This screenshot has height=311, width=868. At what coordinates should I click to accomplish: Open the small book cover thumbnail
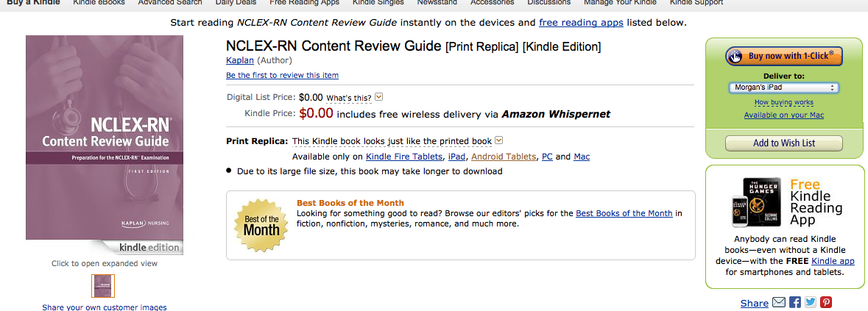103,286
